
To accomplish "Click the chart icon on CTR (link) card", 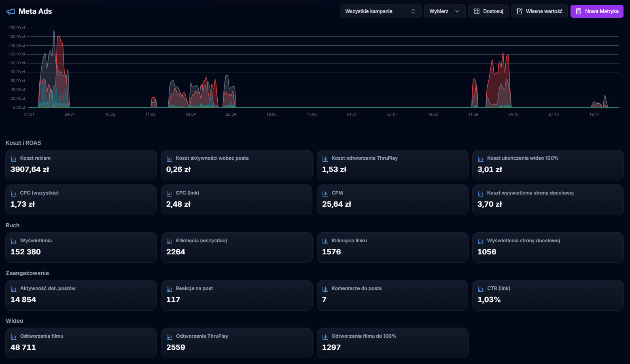I will pyautogui.click(x=480, y=288).
